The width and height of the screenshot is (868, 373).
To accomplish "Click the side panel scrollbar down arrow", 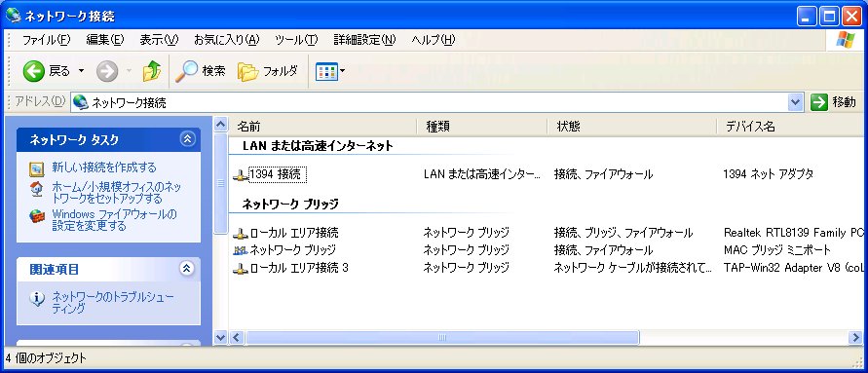I will pos(221,337).
